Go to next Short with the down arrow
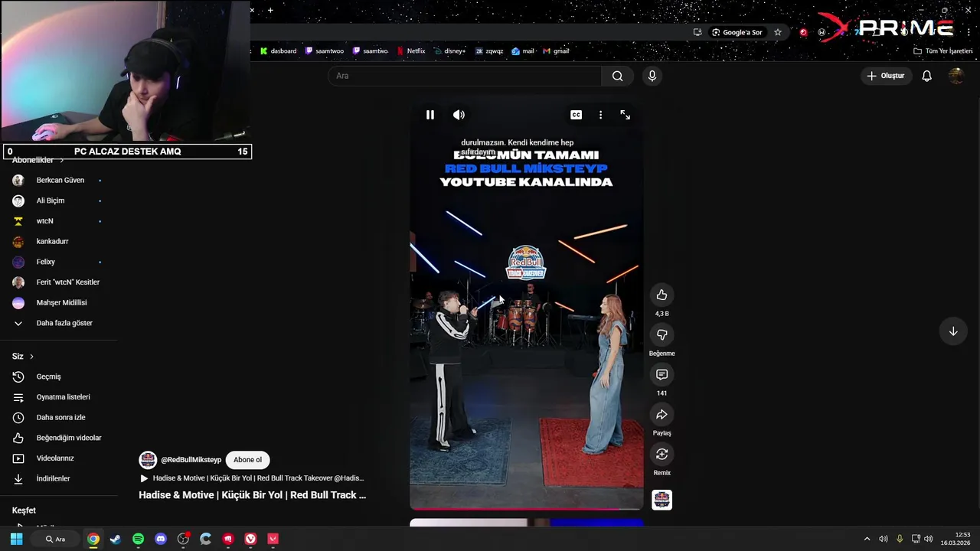 tap(953, 331)
